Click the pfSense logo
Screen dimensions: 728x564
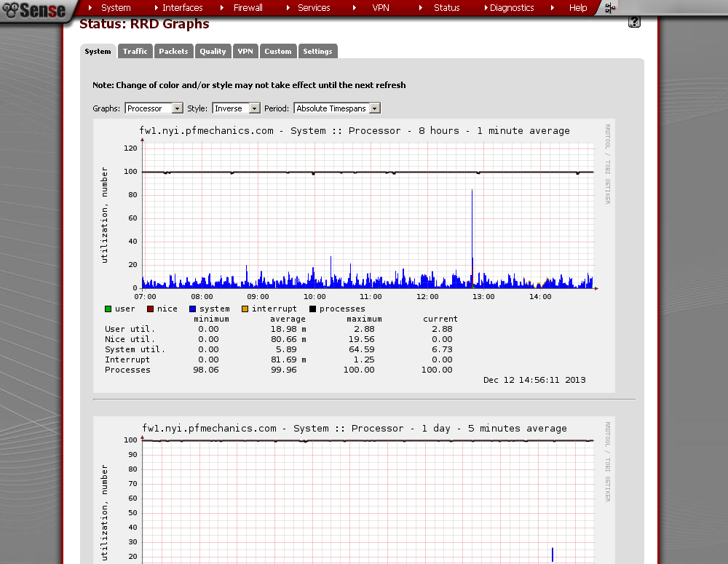pyautogui.click(x=34, y=9)
